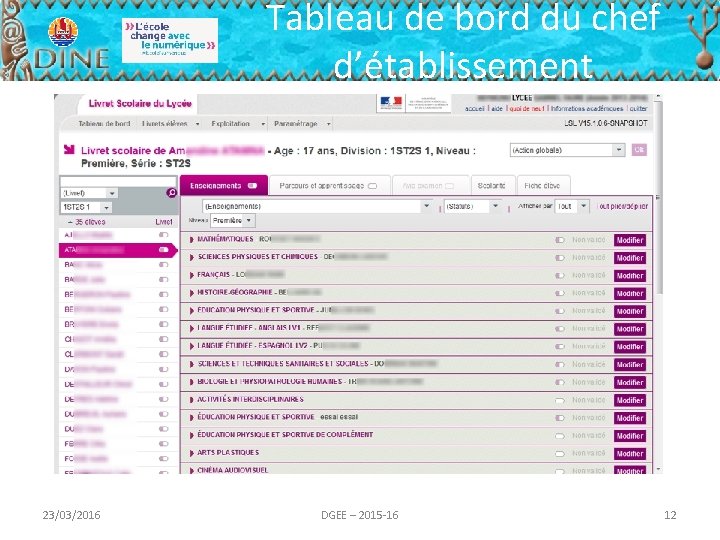The image size is (720, 540).
Task: Expand the MATHÉMATIQUES row triangle
Action: (x=191, y=240)
